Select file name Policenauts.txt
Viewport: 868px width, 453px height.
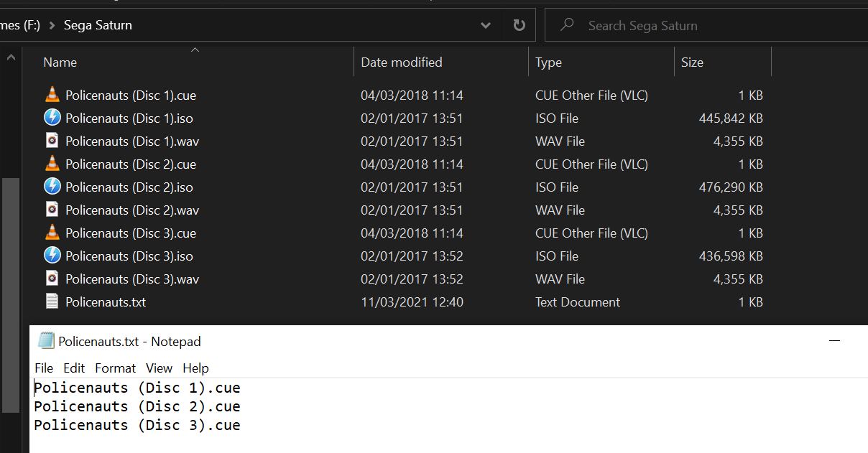[106, 302]
